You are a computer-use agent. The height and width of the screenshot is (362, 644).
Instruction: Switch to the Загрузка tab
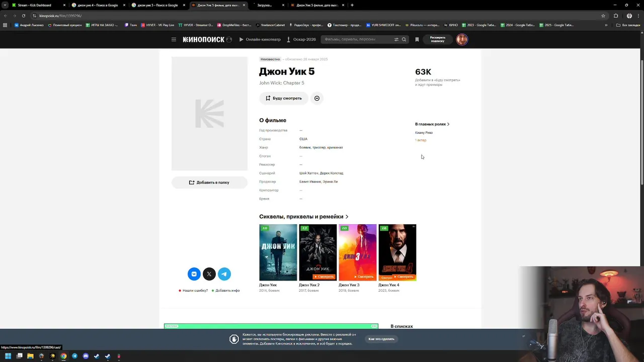click(x=265, y=5)
